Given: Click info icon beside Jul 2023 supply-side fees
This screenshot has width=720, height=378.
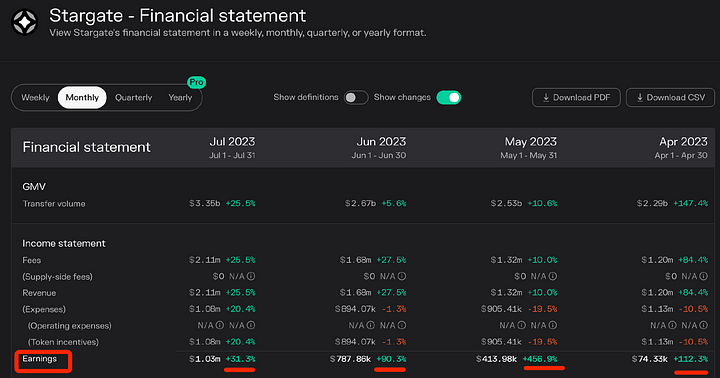Looking at the screenshot, I should [251, 276].
